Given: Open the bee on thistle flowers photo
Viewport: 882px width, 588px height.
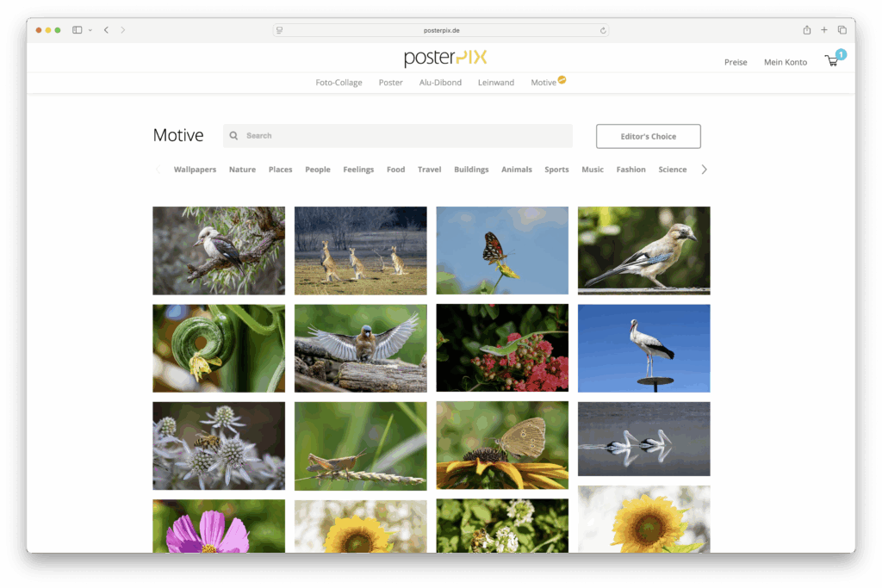Looking at the screenshot, I should (x=219, y=445).
